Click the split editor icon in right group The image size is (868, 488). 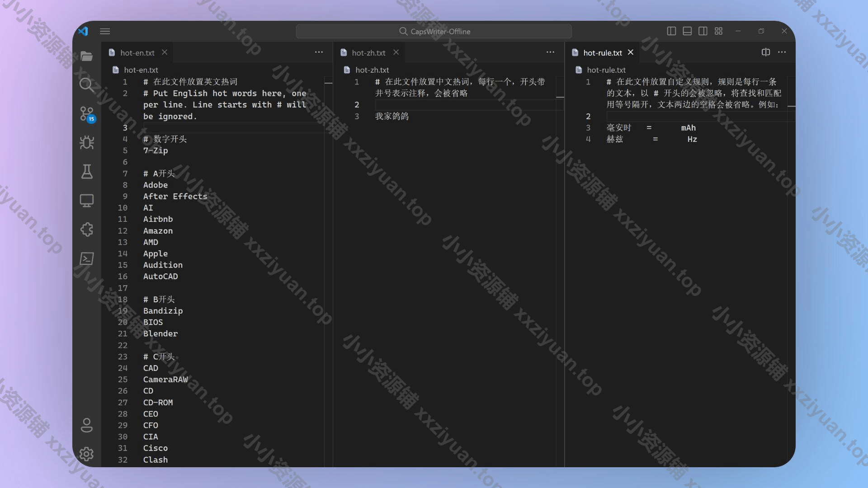coord(766,52)
